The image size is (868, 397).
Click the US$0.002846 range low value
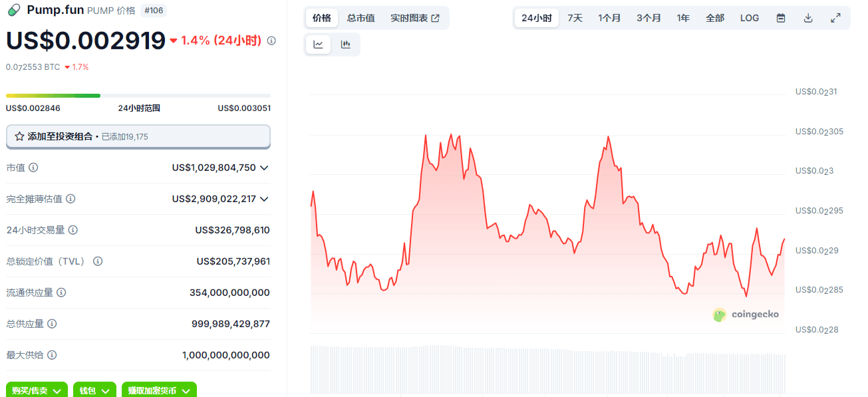(33, 108)
